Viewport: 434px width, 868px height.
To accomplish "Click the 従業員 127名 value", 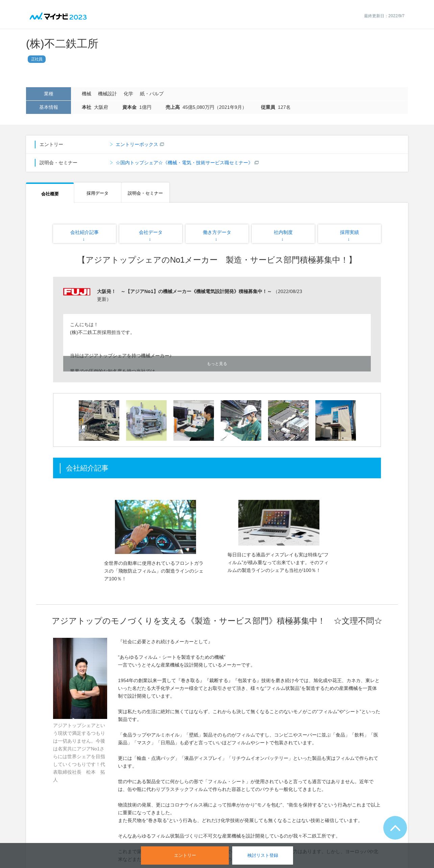I will (275, 107).
